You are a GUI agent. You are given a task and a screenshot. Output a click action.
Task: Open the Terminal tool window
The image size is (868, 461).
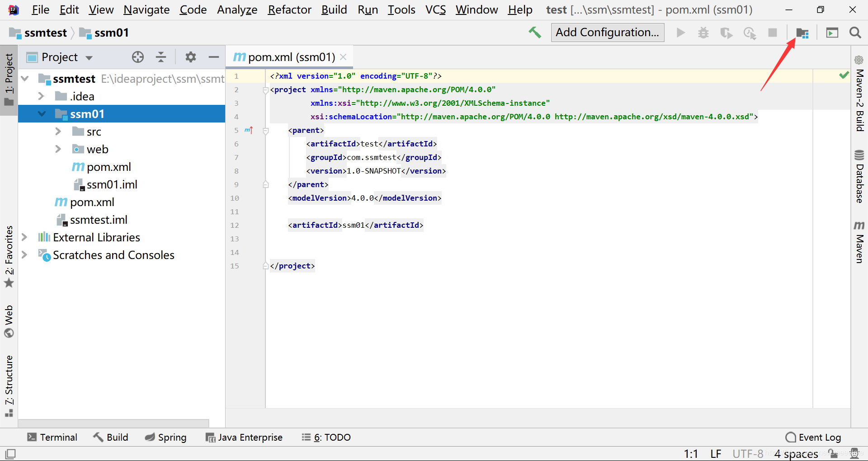click(x=52, y=437)
